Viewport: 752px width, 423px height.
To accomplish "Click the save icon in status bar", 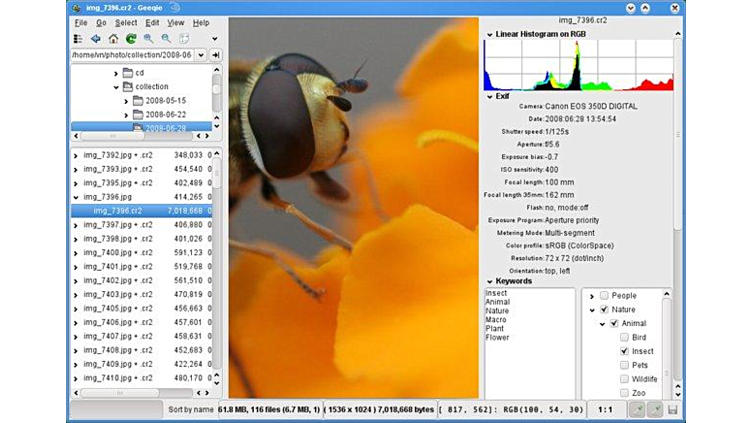I will 673,410.
